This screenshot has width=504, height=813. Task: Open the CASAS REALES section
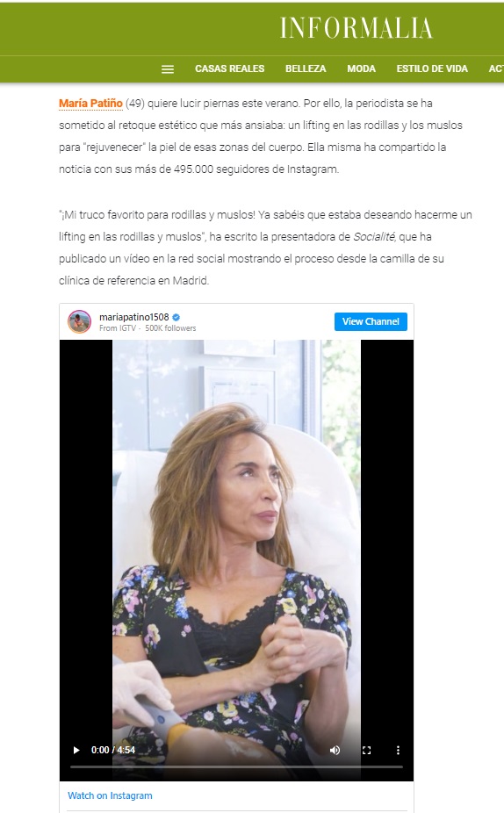[x=230, y=69]
